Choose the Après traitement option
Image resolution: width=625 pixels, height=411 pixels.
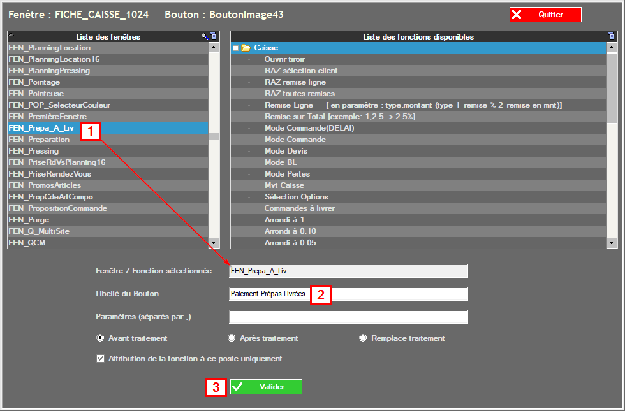(232, 338)
